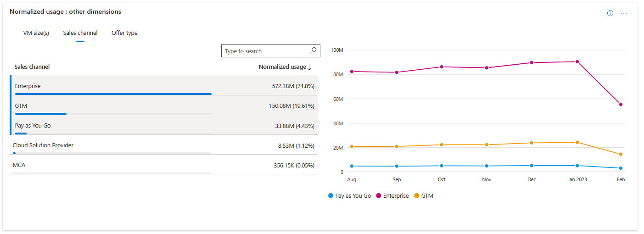Select the GTM sales channel row

click(138, 106)
